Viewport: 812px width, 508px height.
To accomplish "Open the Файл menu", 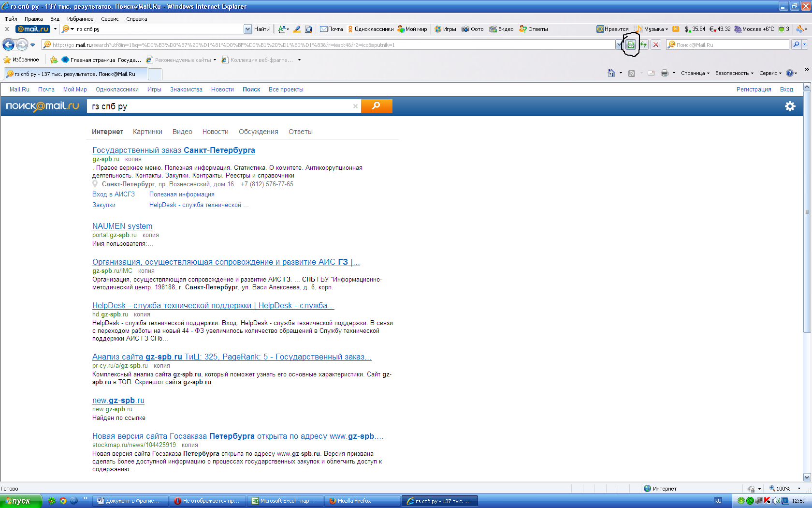I will click(x=11, y=19).
